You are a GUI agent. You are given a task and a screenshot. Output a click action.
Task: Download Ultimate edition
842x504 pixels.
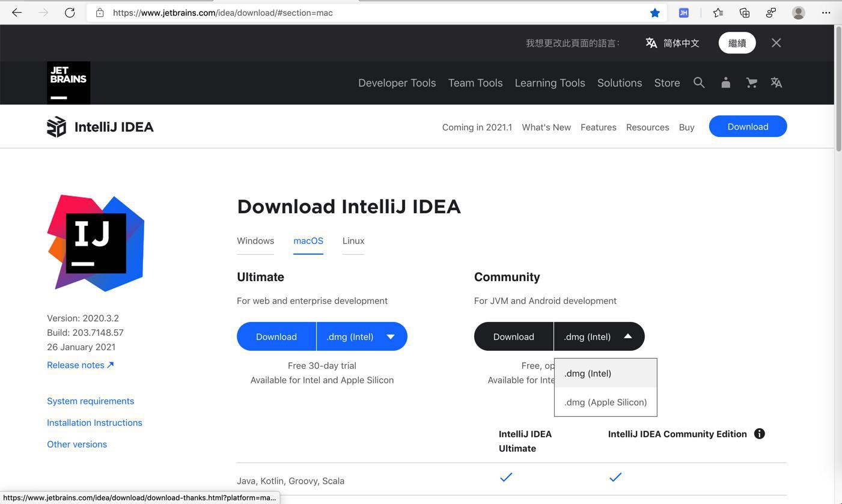[x=276, y=336]
